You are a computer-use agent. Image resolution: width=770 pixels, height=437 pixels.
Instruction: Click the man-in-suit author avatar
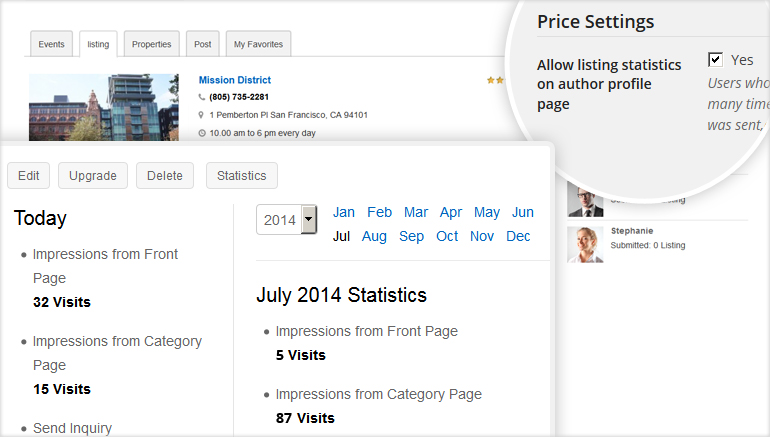point(585,200)
